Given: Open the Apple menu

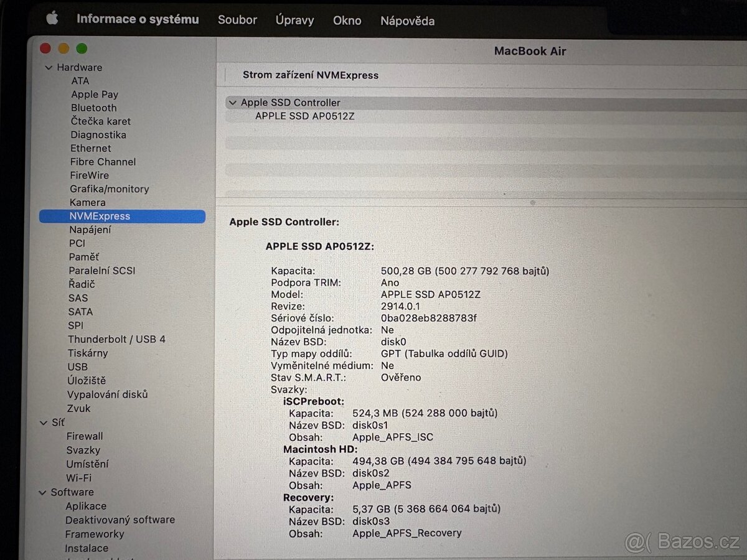Looking at the screenshot, I should point(52,19).
